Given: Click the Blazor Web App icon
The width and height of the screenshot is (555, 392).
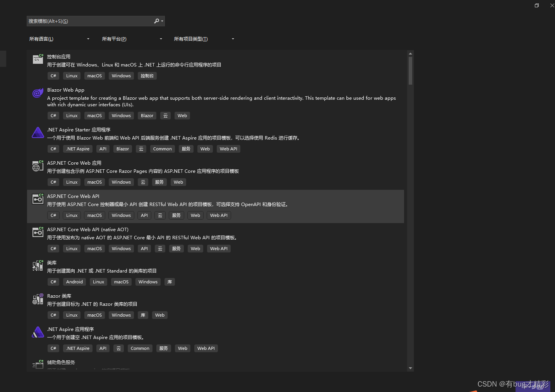Looking at the screenshot, I should [x=38, y=93].
